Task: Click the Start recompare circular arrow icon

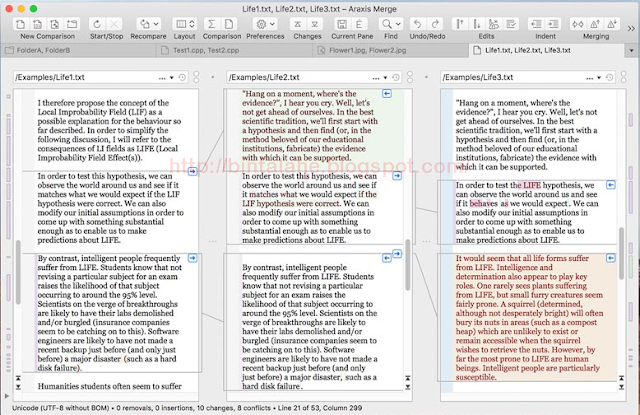Action: 97,24
